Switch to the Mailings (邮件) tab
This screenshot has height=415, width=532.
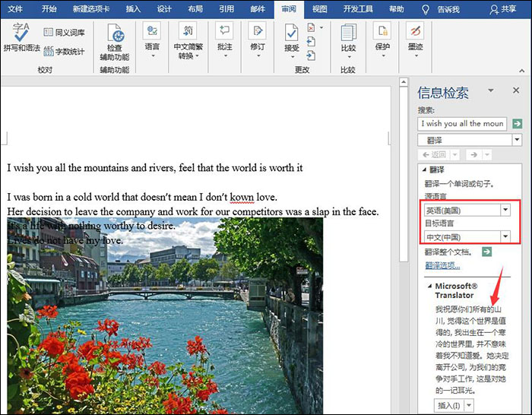(x=258, y=9)
